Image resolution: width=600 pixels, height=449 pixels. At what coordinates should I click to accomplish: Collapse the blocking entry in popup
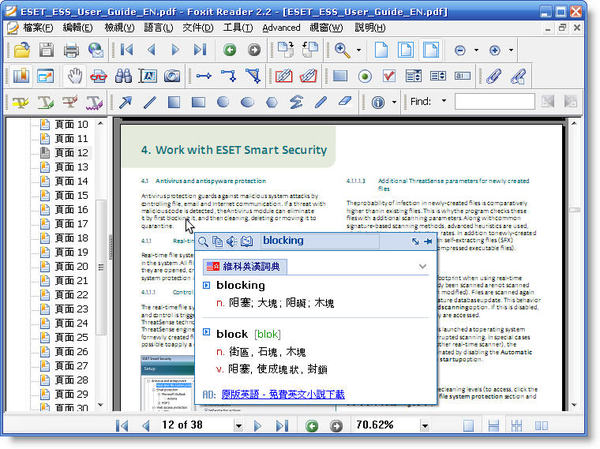coord(207,285)
